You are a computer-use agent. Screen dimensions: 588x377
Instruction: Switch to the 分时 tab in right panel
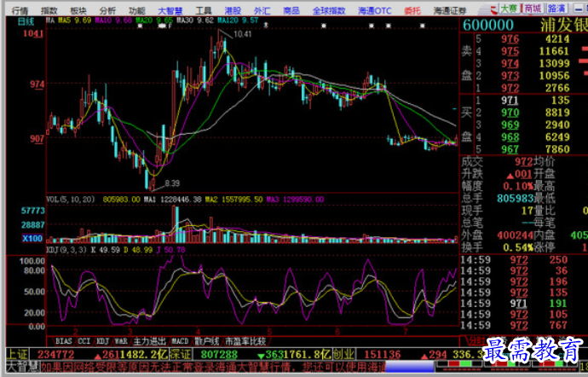coord(476,341)
